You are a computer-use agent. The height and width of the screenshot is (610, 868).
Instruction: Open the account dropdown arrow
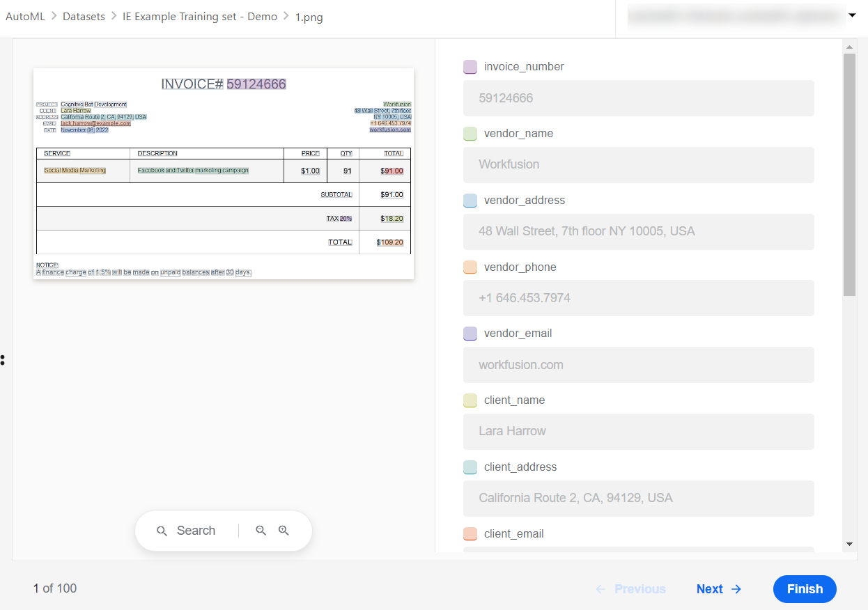852,15
